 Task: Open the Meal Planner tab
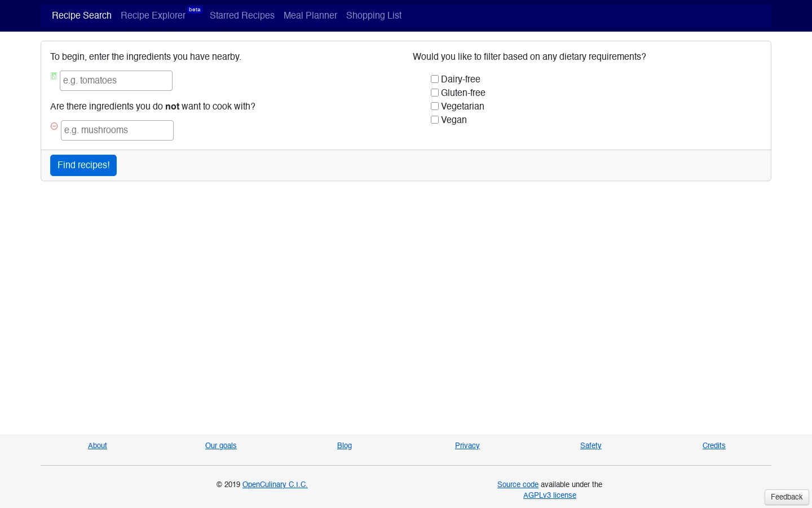(x=310, y=15)
